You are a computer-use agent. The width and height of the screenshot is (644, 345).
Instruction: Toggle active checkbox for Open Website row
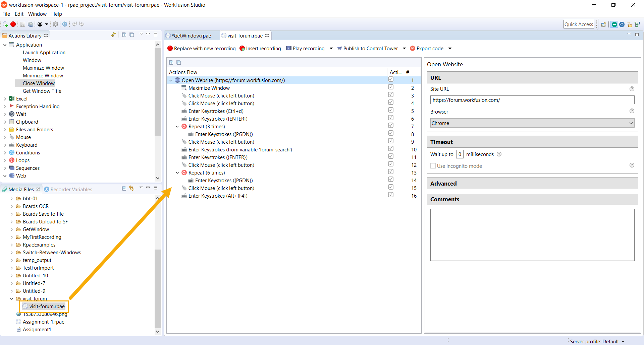point(391,79)
